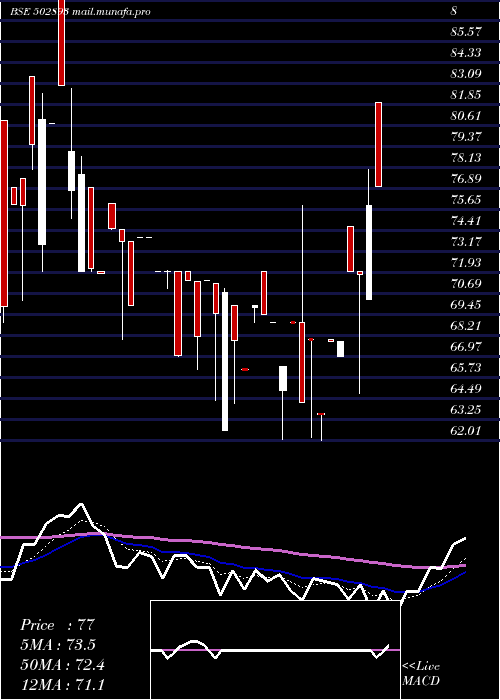Select the 80.61 price level label

466,116
